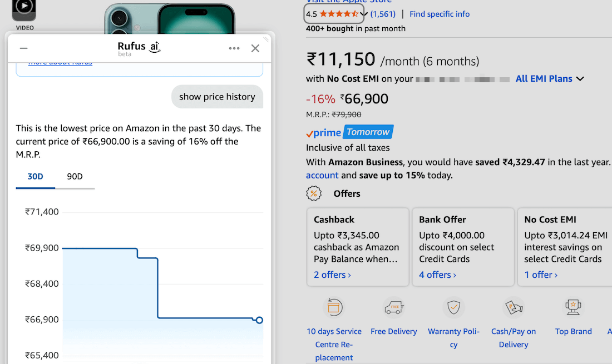
Task: Open Rufus more options menu
Action: 234,48
